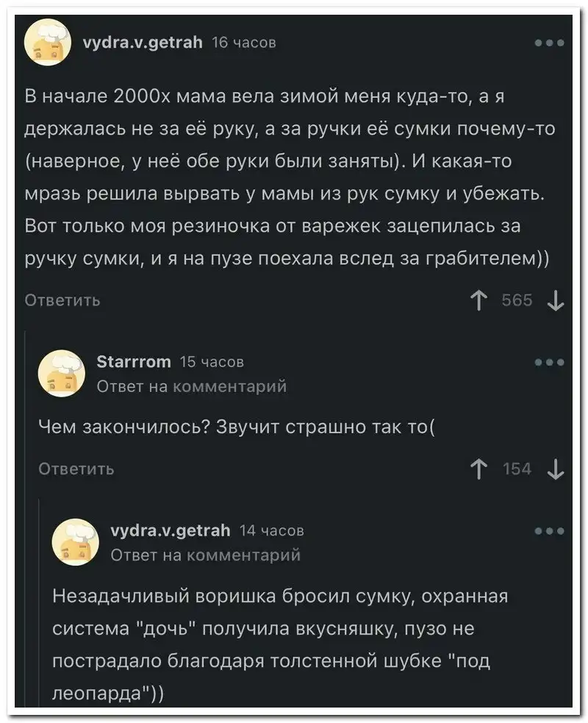Upvote the comment with 565 points

[x=479, y=300]
